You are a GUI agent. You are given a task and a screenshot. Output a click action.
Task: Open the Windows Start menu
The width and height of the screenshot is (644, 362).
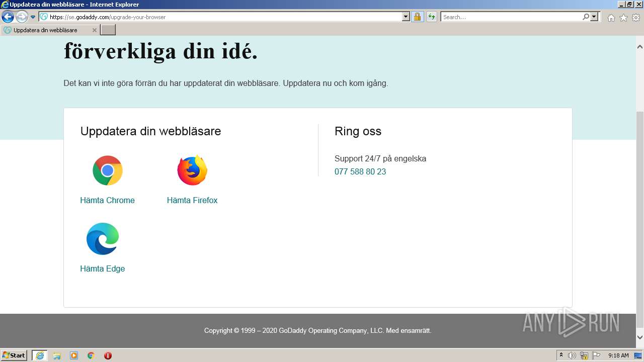[x=14, y=355]
